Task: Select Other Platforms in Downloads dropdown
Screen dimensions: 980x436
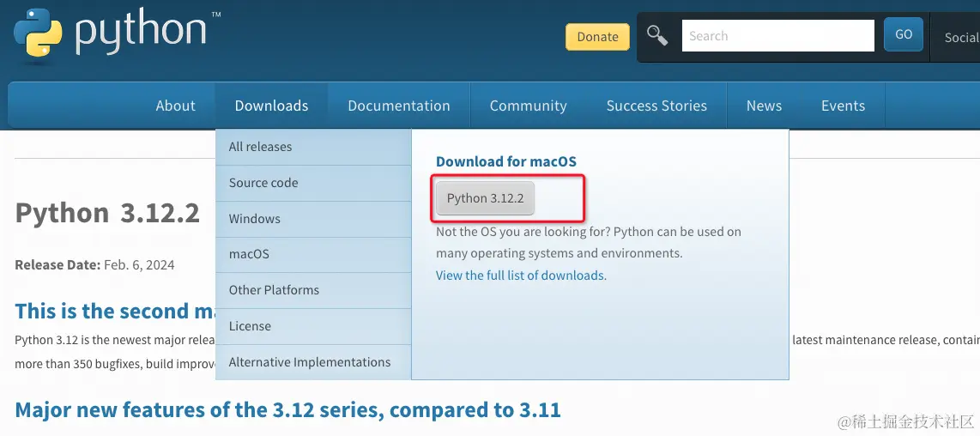Action: tap(313, 290)
